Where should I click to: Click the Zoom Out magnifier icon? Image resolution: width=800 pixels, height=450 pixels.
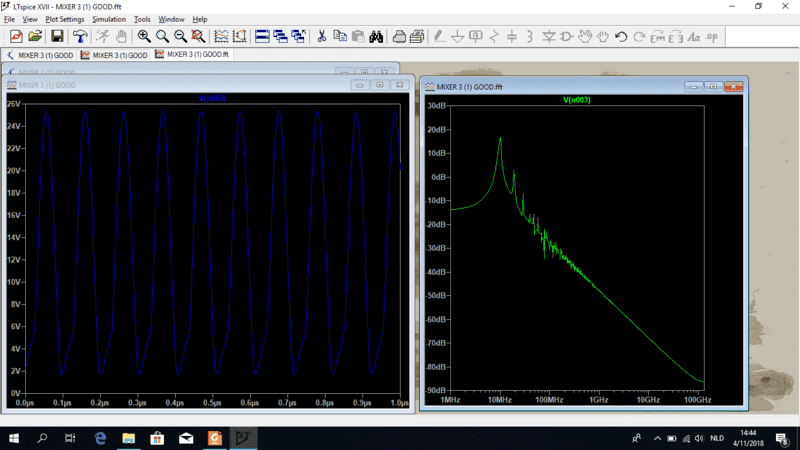(x=180, y=37)
